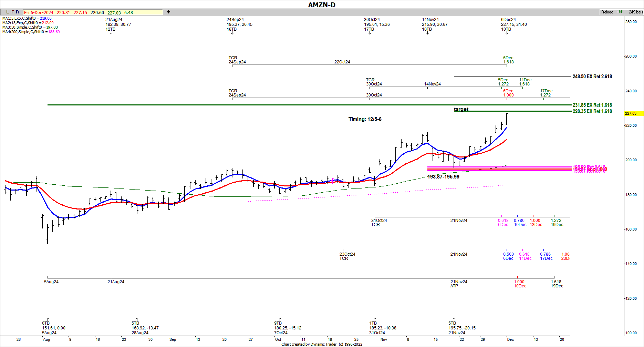Click the 31Oct24 TCR label
Viewport: 644px width, 347px height.
point(379,223)
